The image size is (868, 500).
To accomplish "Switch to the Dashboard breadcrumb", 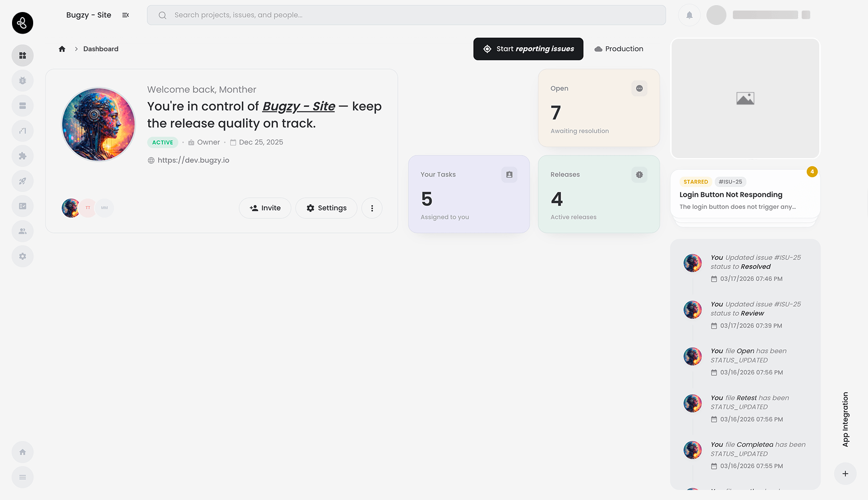I will pos(100,49).
